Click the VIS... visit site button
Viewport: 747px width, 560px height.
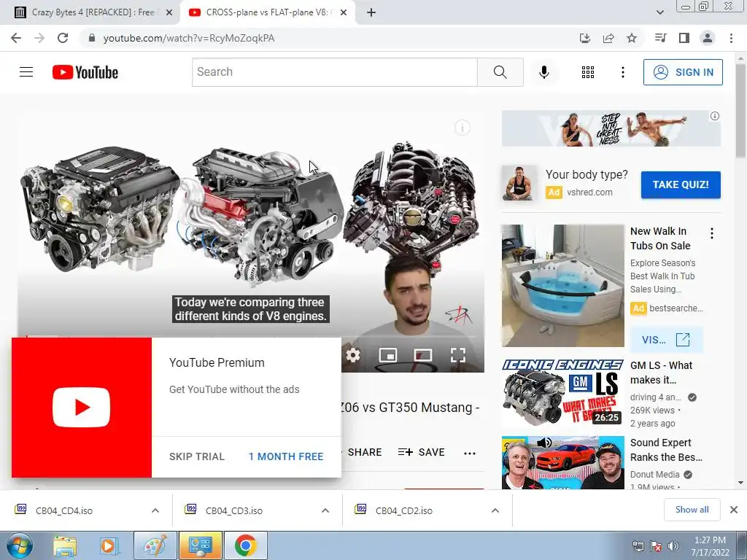665,340
